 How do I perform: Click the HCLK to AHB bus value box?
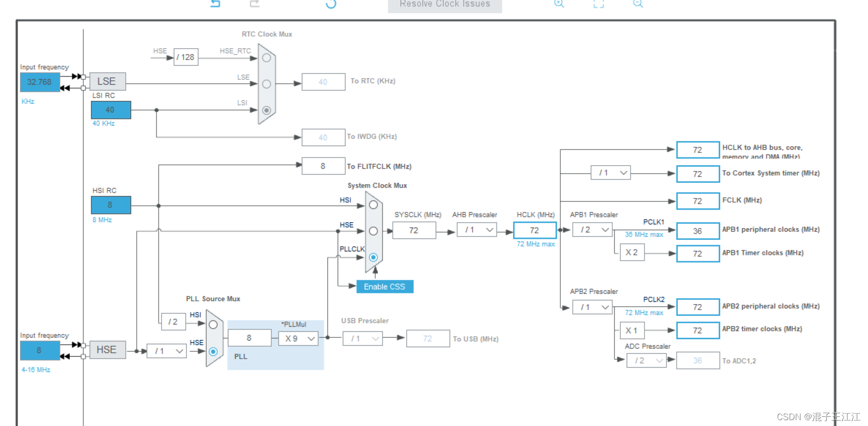[x=698, y=150]
